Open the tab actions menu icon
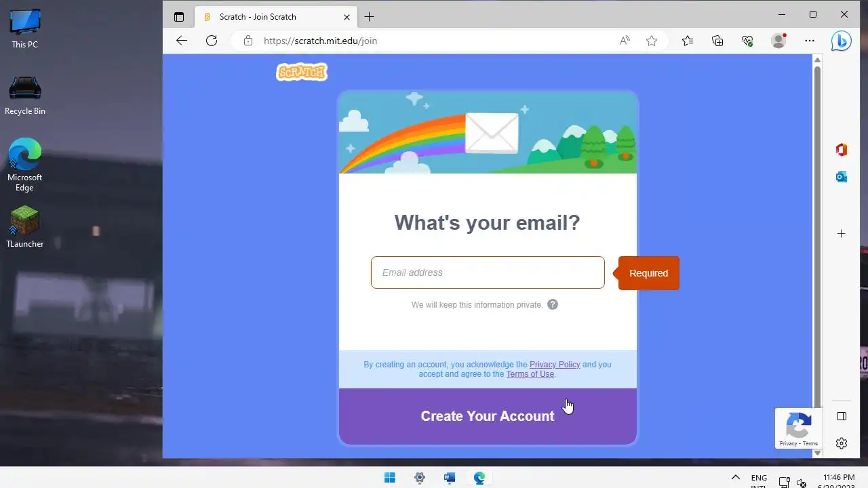The height and width of the screenshot is (488, 868). click(179, 17)
